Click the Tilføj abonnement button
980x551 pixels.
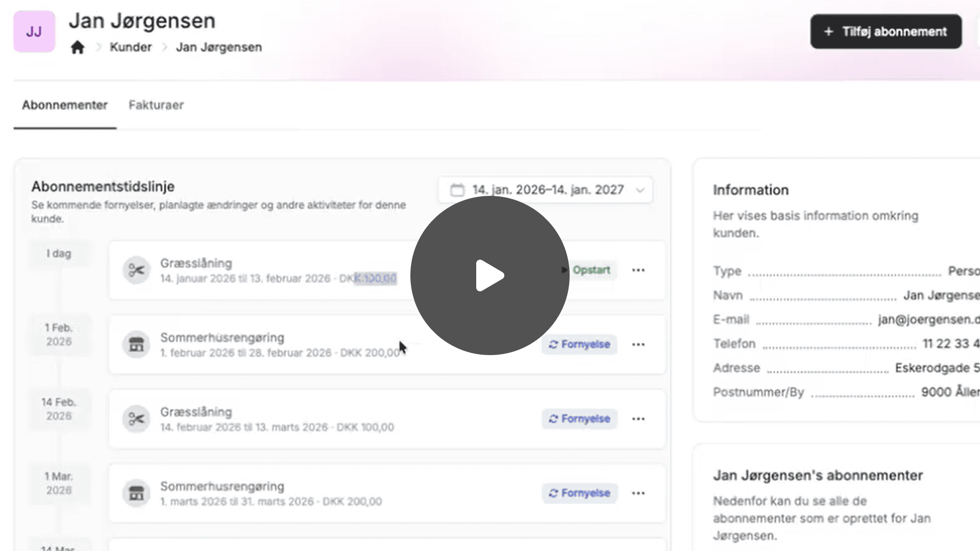(x=886, y=32)
